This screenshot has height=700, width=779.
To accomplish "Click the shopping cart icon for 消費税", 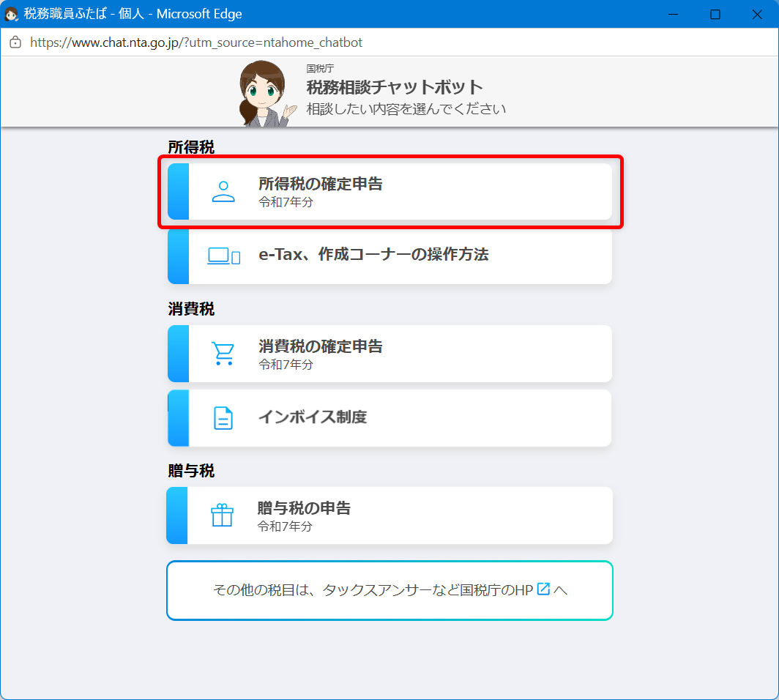I will click(x=223, y=353).
